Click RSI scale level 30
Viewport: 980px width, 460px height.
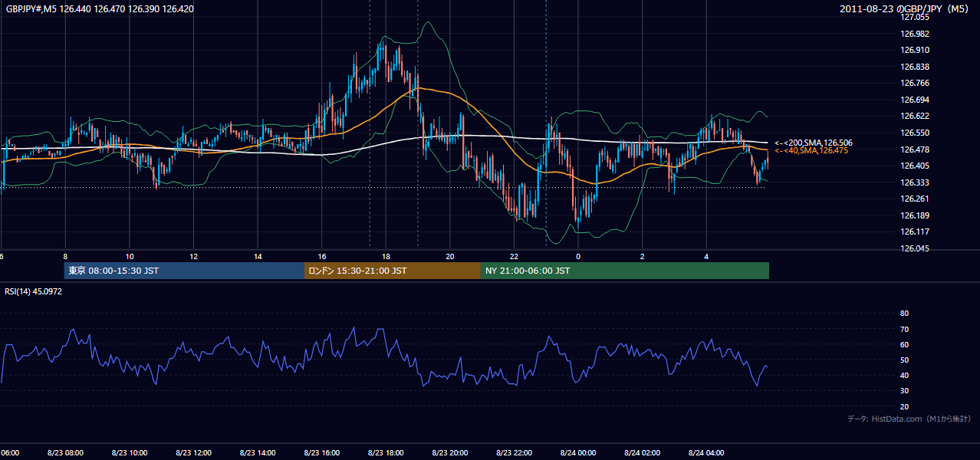click(x=904, y=390)
